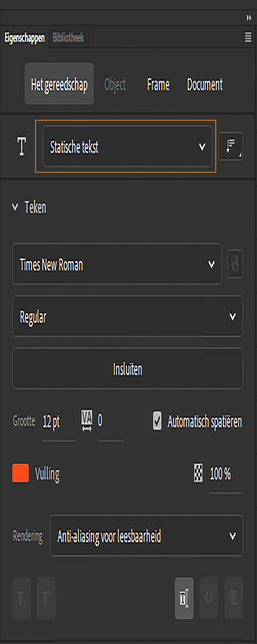Open the panel options hamburger menu
Screen dimensions: 257x644
coord(248,37)
